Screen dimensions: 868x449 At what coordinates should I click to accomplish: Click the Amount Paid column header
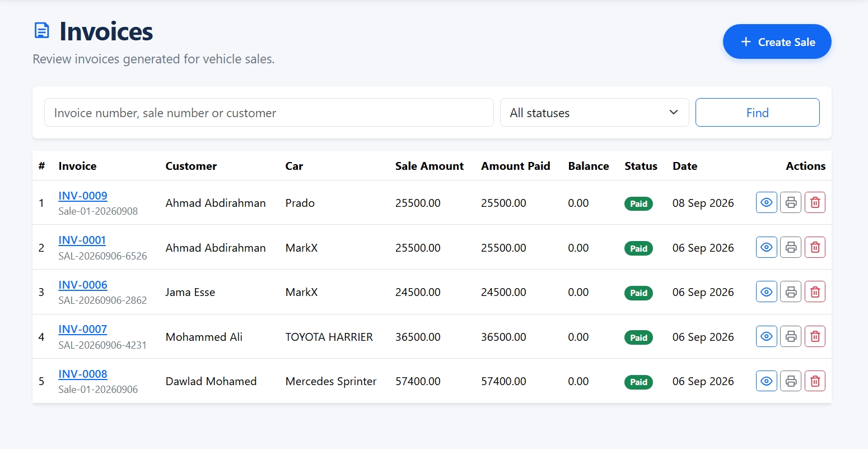tap(516, 166)
